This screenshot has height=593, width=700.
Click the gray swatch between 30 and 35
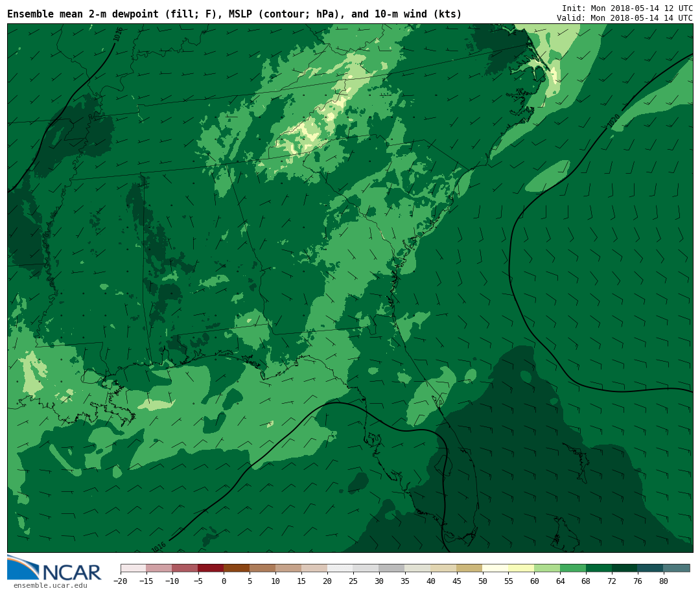coord(391,568)
